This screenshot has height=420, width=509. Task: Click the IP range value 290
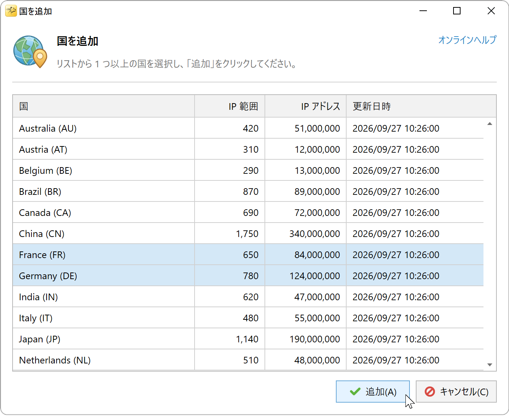click(x=251, y=170)
